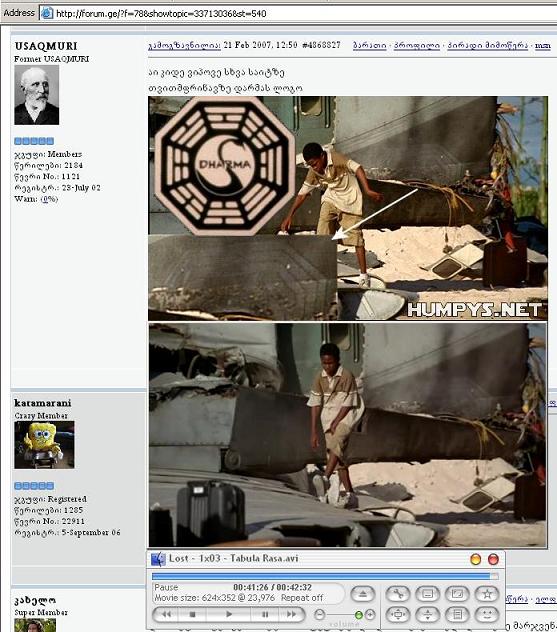
Task: Click the subtitle display icon
Action: (x=427, y=594)
